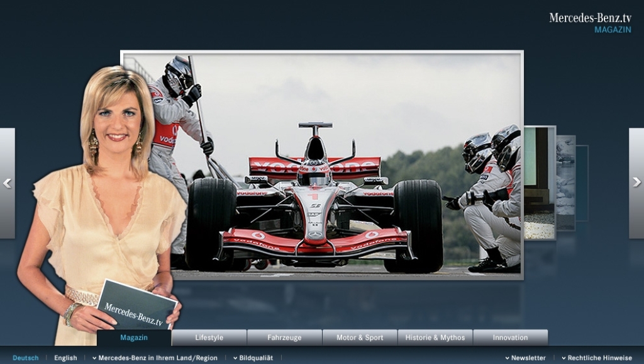
Task: Select Deutsch as the language
Action: (26, 357)
